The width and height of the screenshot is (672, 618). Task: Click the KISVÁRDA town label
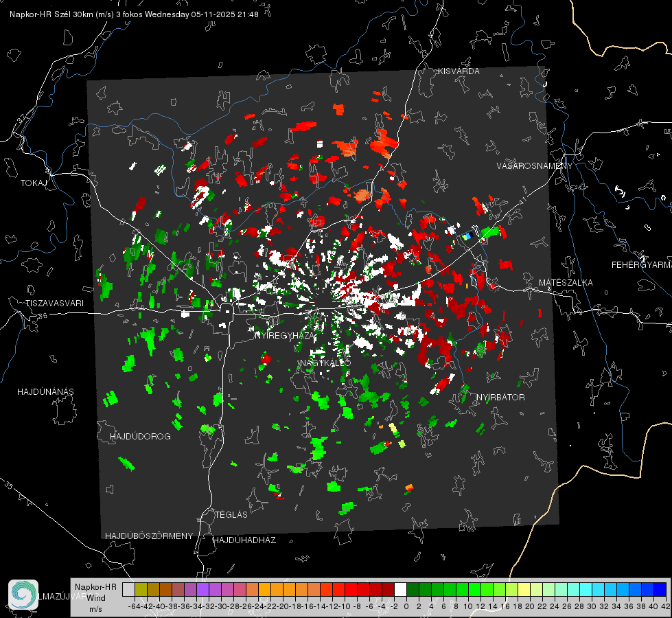point(459,71)
